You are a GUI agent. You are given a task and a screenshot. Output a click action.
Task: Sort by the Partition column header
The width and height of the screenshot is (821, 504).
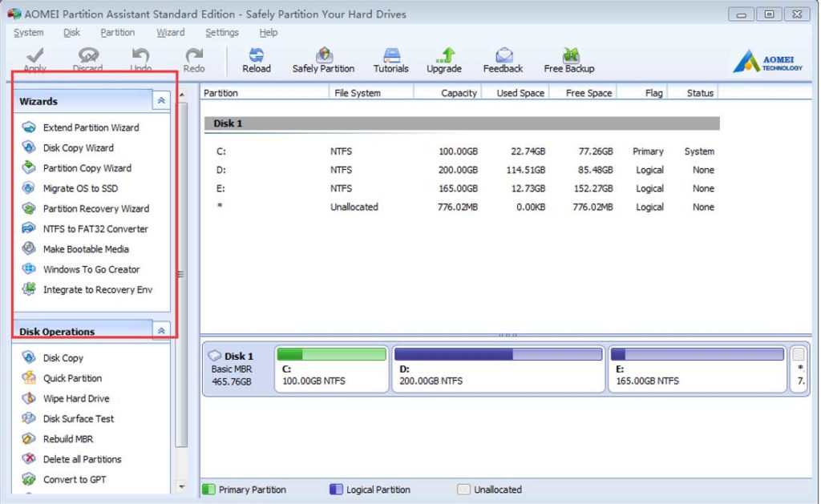(x=265, y=93)
